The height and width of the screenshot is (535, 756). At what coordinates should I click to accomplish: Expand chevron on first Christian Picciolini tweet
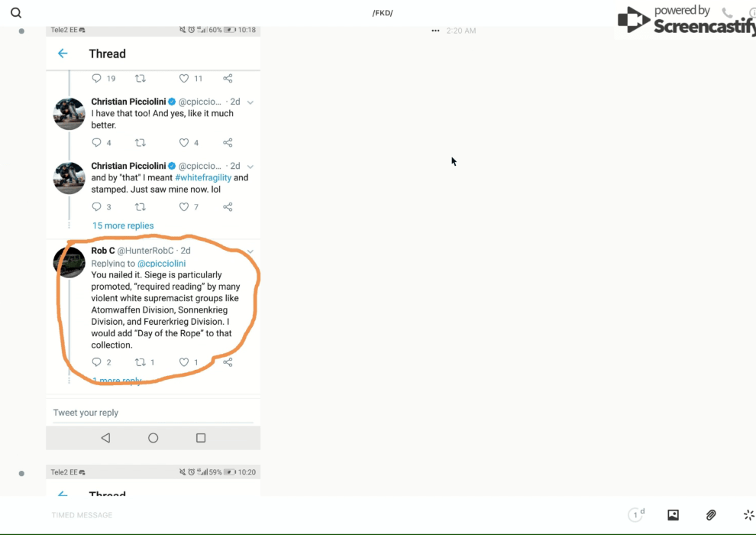point(250,102)
